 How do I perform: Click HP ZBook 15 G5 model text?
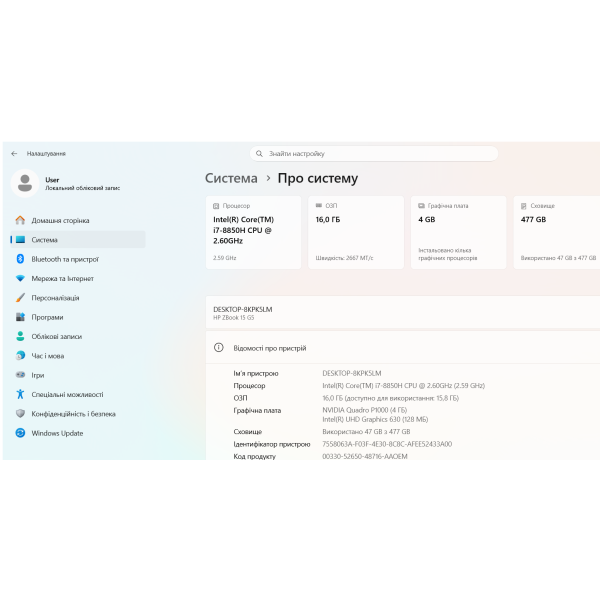[233, 318]
